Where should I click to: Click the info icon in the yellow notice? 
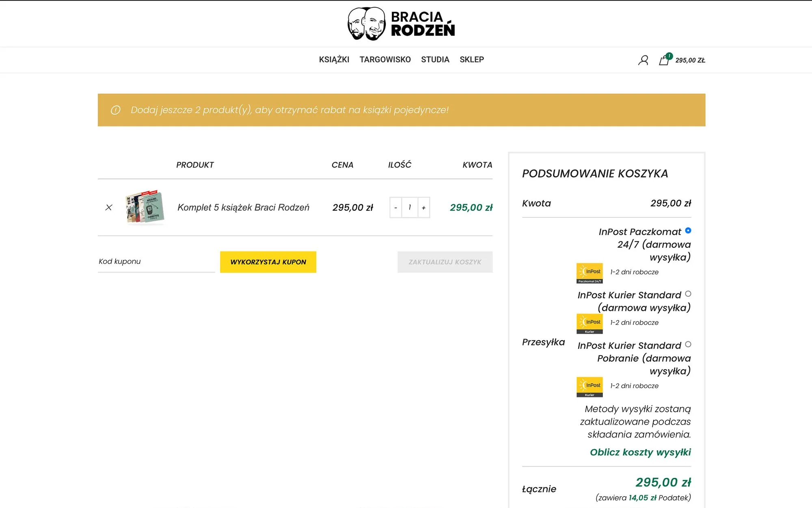click(116, 110)
